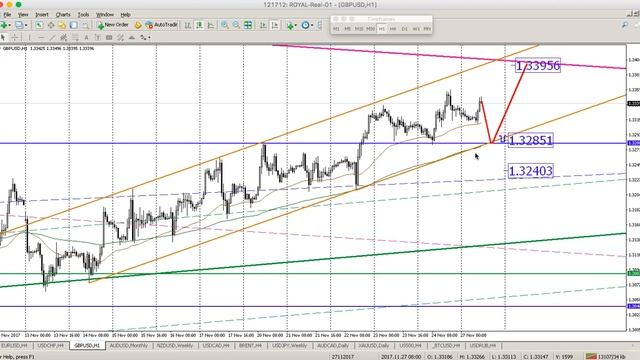
Task: Show the Data Window crosshair icon
Action: coord(51,25)
